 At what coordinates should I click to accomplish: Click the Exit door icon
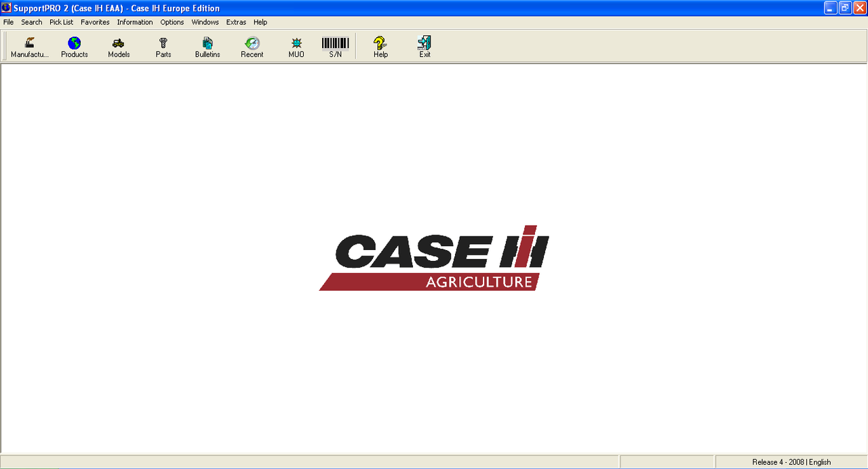tap(425, 47)
